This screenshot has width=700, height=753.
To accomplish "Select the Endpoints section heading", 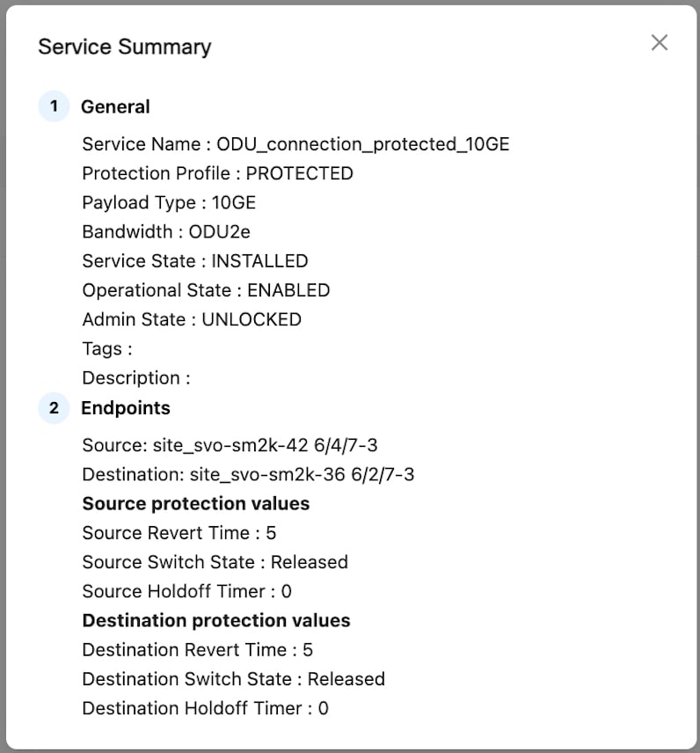I will click(126, 408).
